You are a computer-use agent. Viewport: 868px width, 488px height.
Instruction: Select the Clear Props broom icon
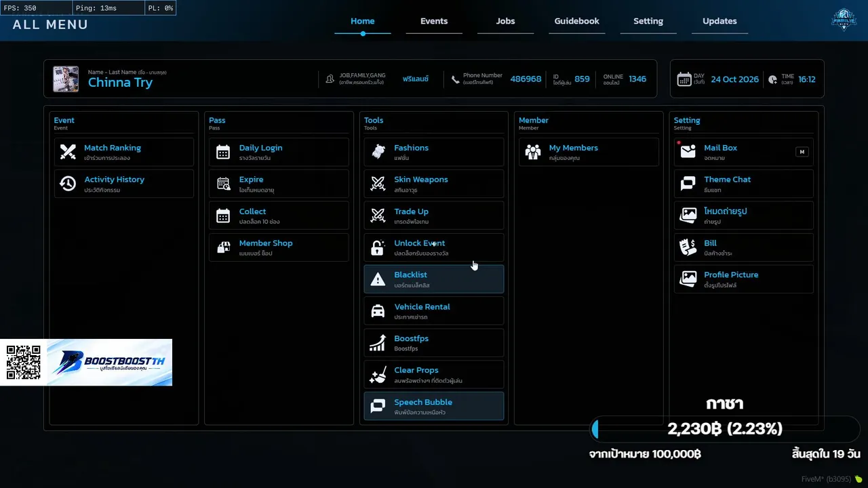pyautogui.click(x=378, y=375)
